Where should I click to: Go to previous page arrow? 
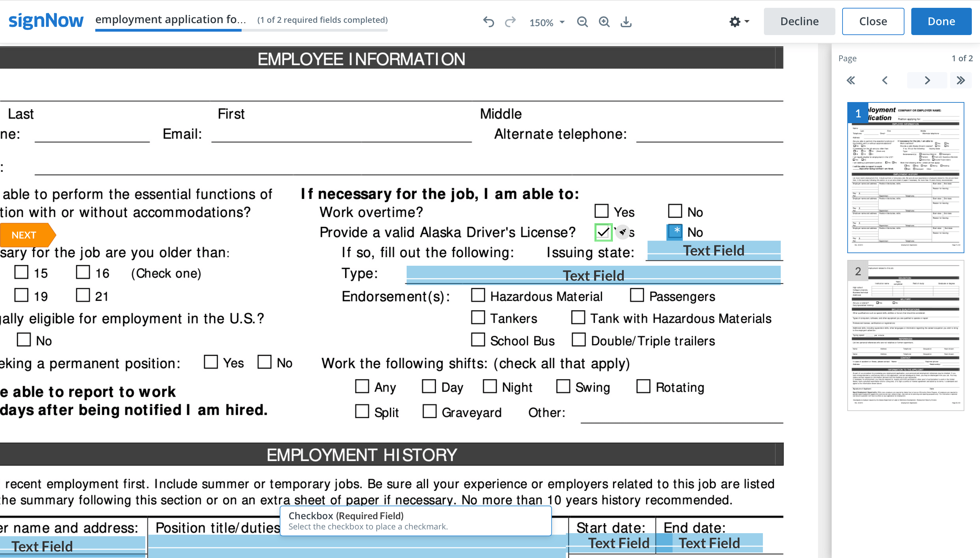coord(885,81)
